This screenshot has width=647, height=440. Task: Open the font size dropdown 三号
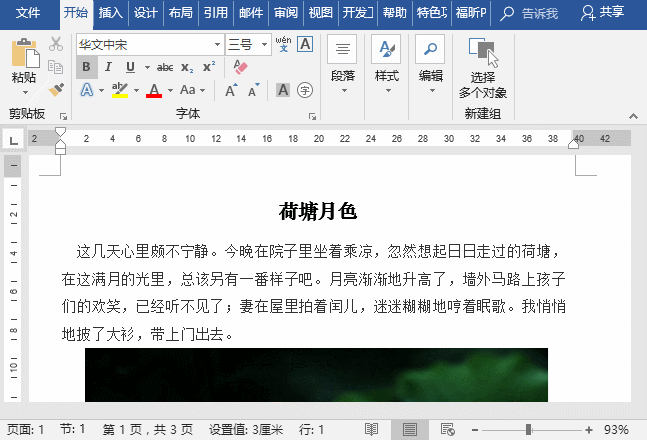pos(264,44)
